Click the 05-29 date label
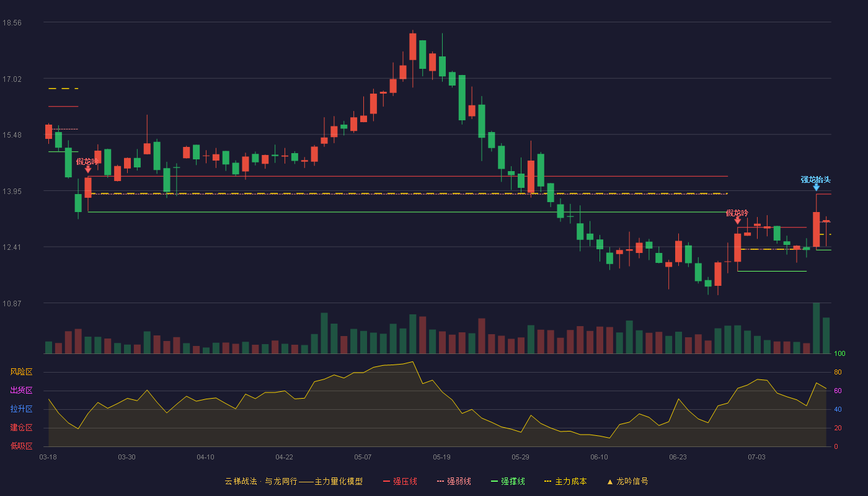 pyautogui.click(x=520, y=457)
